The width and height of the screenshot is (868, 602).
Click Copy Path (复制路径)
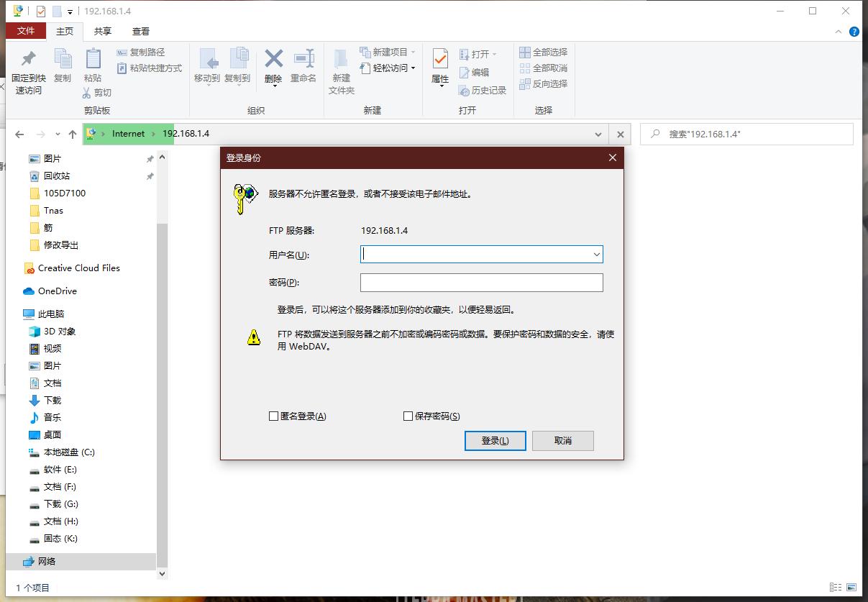147,52
